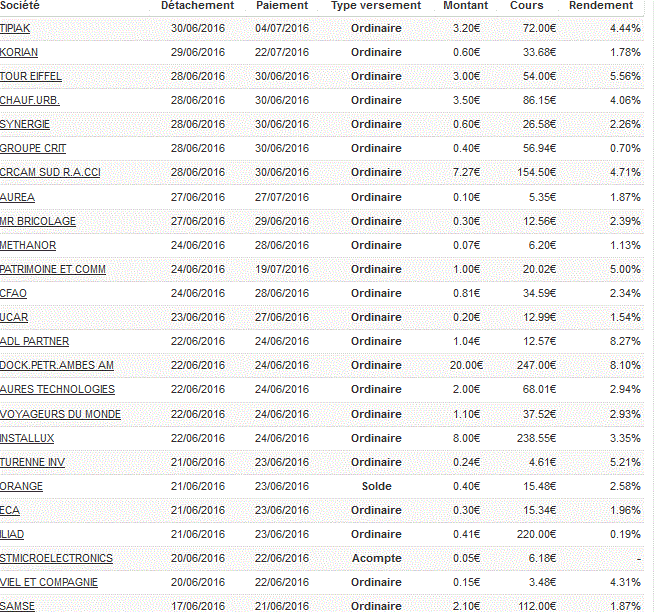The height and width of the screenshot is (612, 663).
Task: Open the GROUPE CRIT link
Action: click(x=33, y=149)
